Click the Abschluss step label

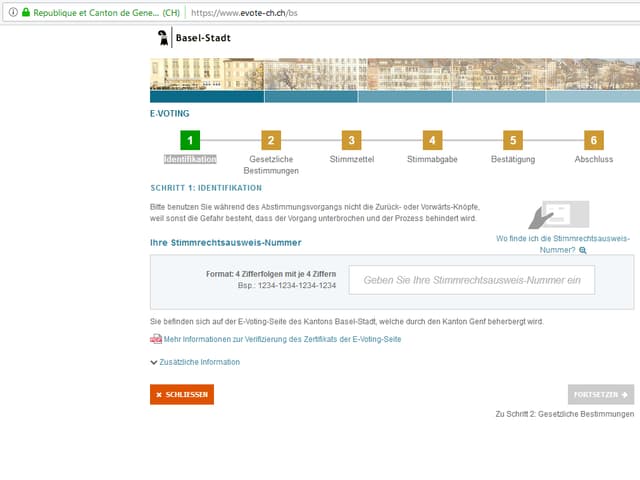594,159
